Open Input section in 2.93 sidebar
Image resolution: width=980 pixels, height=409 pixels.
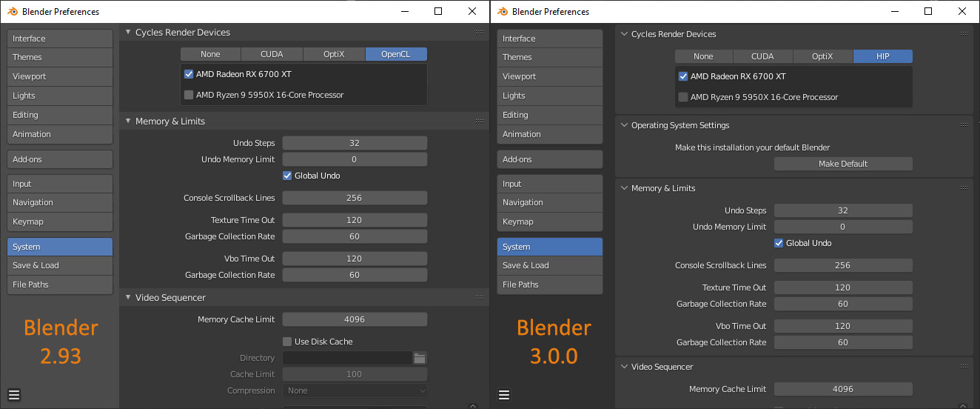[60, 184]
